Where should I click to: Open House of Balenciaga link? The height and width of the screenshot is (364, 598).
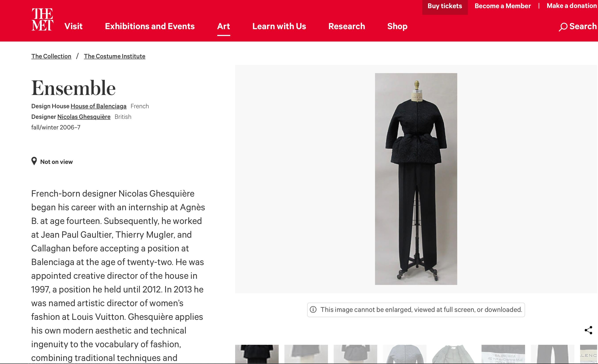click(99, 106)
